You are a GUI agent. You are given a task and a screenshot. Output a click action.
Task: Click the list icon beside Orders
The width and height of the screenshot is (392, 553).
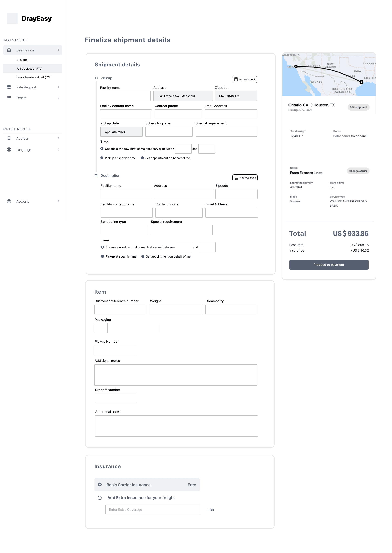[9, 98]
